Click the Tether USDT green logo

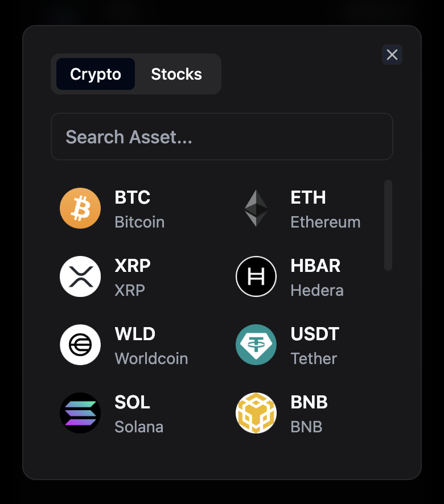(256, 345)
